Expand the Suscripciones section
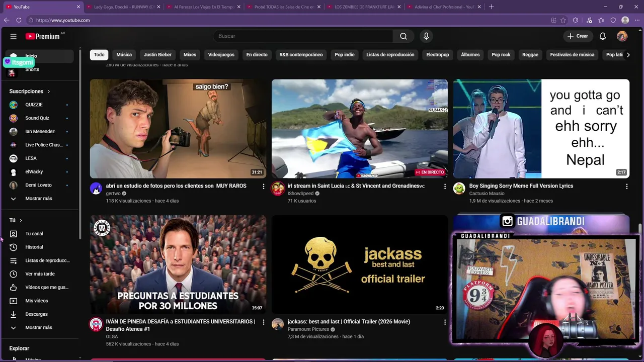This screenshot has width=644, height=362. pyautogui.click(x=30, y=92)
